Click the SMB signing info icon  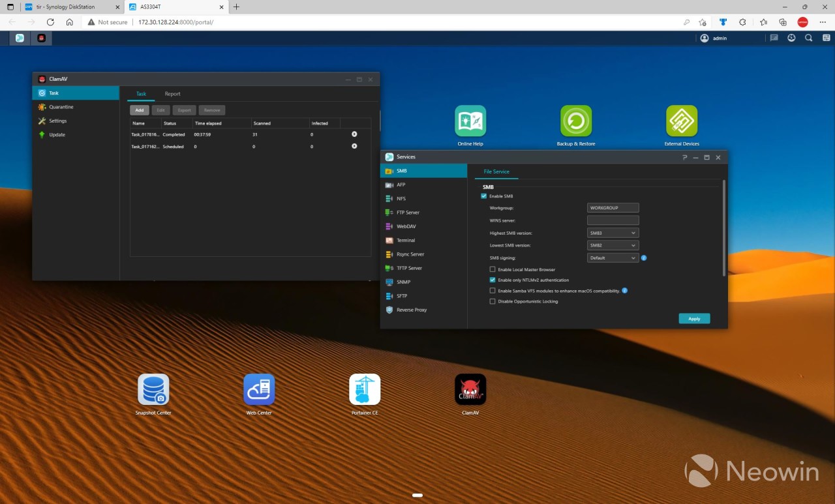point(644,258)
